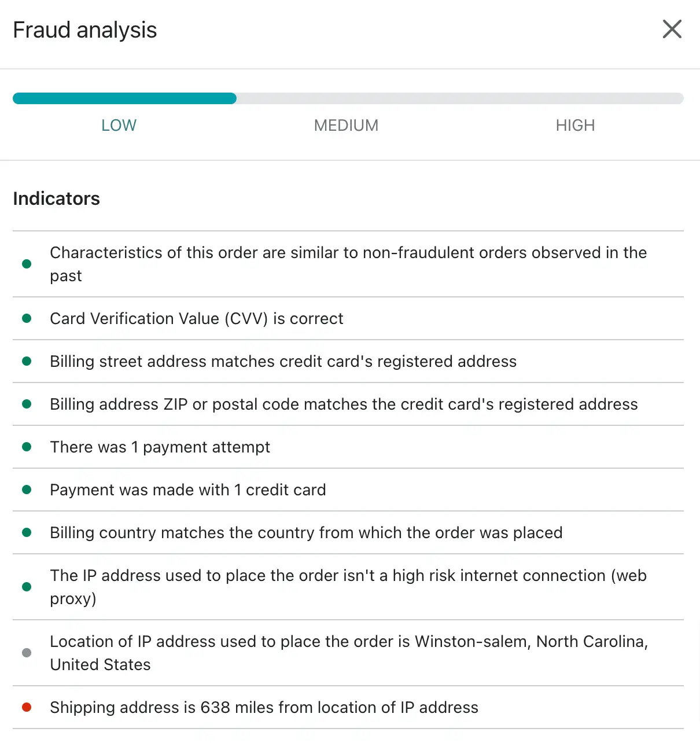Click the red dot beside shipping address distance
The width and height of the screenshot is (700, 743).
click(x=27, y=707)
